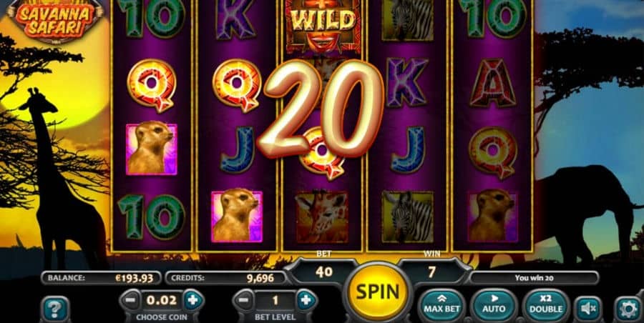
Task: Start AUTO play mode
Action: 494,305
